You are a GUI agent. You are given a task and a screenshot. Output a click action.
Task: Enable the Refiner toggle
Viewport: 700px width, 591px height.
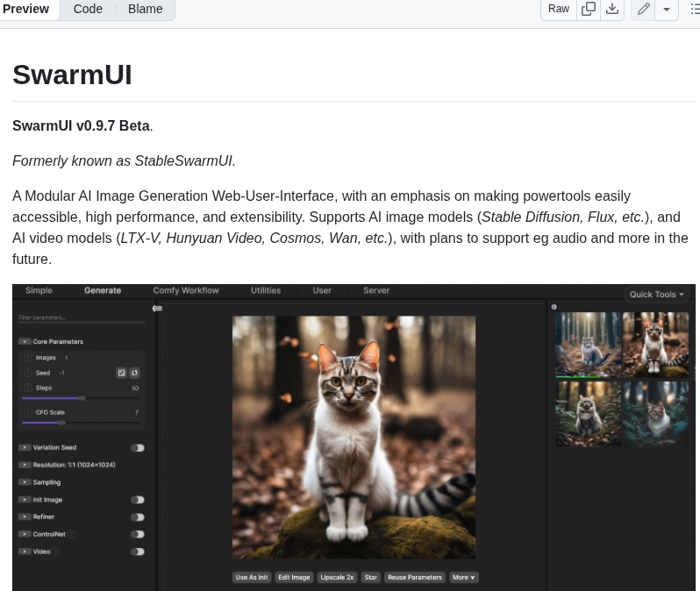(138, 517)
